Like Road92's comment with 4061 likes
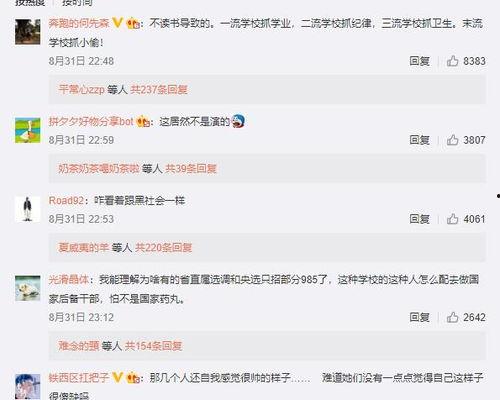 tap(452, 219)
